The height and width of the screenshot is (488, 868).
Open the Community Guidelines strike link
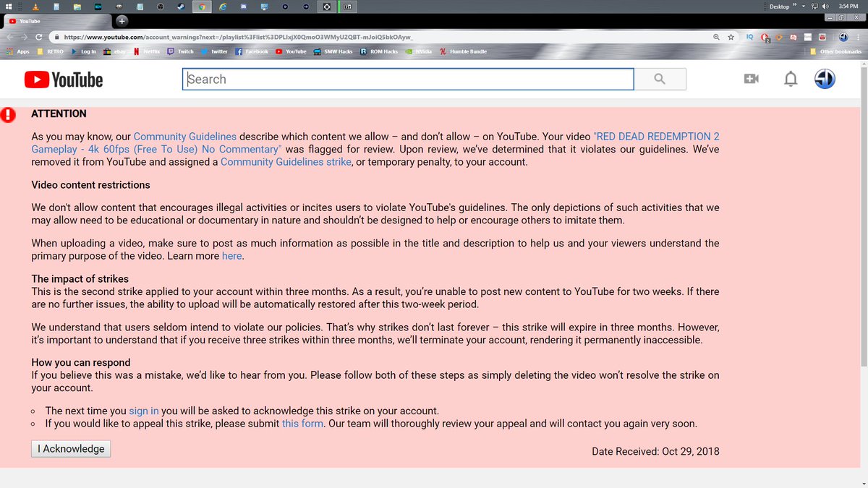286,162
